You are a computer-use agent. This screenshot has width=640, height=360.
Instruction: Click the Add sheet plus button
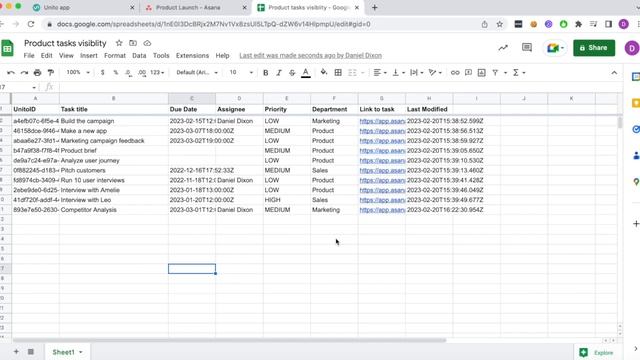tap(16, 352)
